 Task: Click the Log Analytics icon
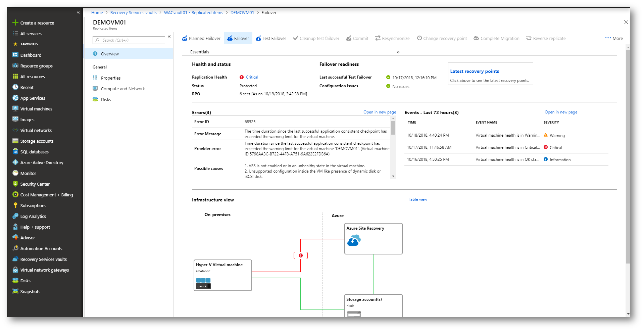(x=15, y=216)
